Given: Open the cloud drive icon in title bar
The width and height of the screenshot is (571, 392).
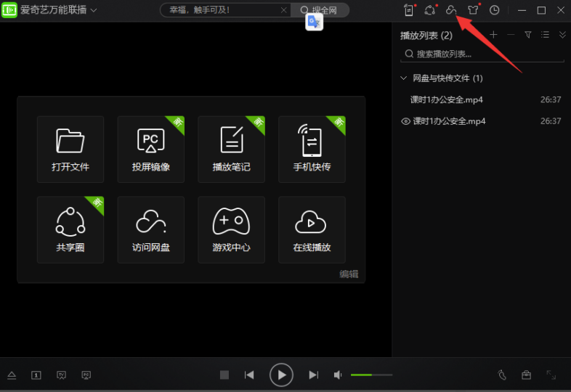Looking at the screenshot, I should [x=451, y=10].
